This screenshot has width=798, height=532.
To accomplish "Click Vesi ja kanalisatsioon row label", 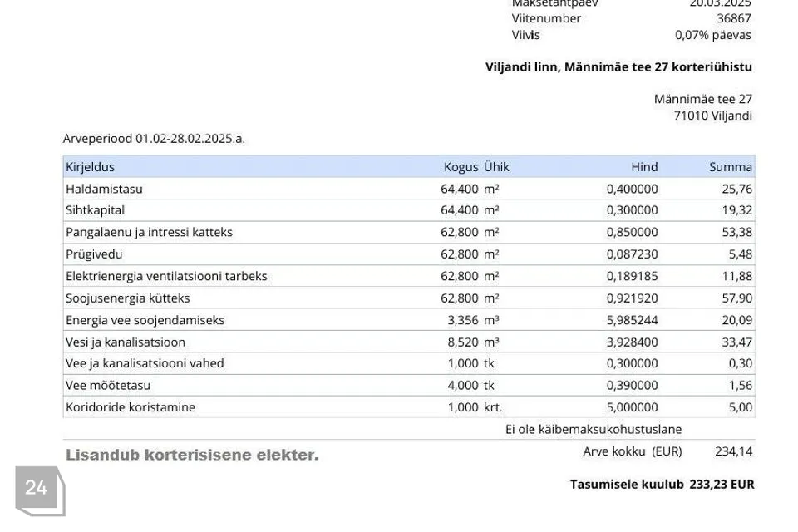I will coord(126,342).
